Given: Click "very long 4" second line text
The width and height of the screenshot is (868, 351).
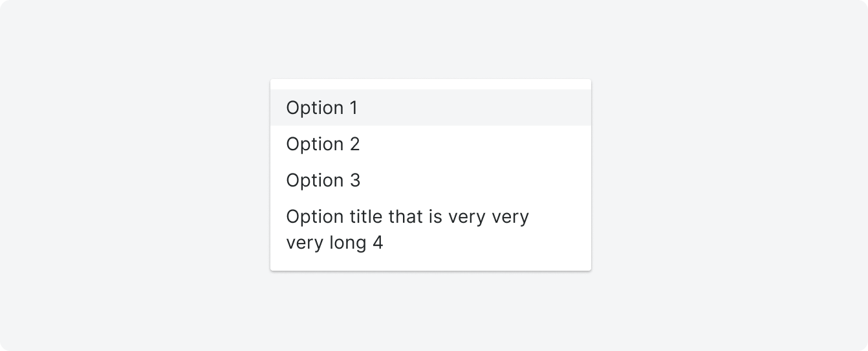Looking at the screenshot, I should [x=334, y=244].
